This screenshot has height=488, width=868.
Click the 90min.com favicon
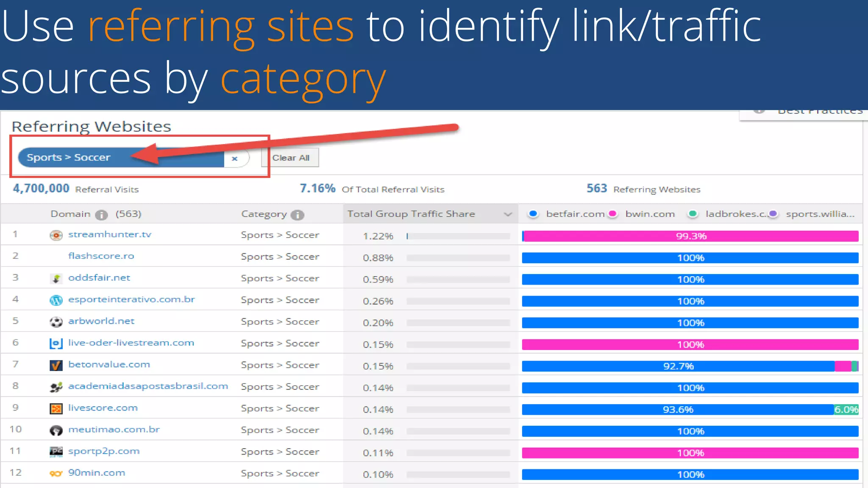(x=56, y=474)
